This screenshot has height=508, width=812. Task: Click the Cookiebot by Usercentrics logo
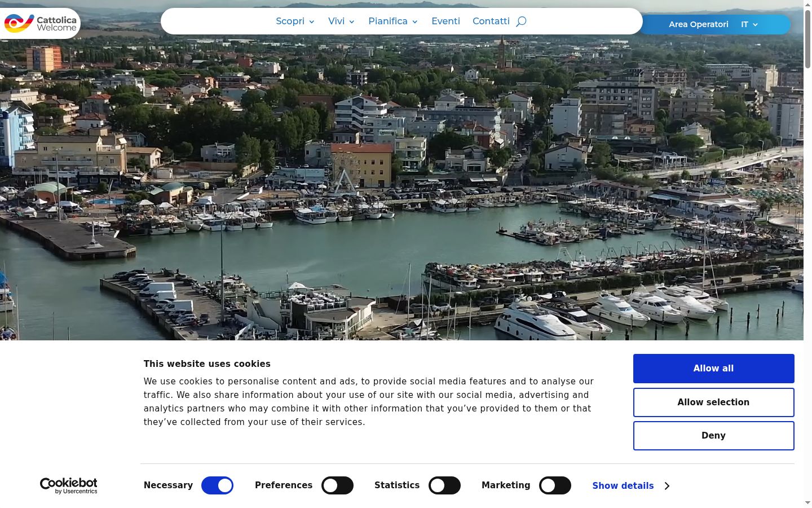click(69, 485)
